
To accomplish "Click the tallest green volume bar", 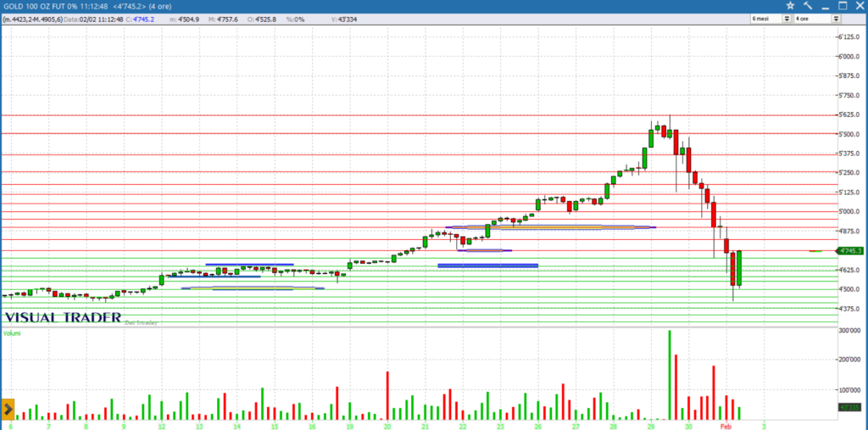I will pos(670,375).
